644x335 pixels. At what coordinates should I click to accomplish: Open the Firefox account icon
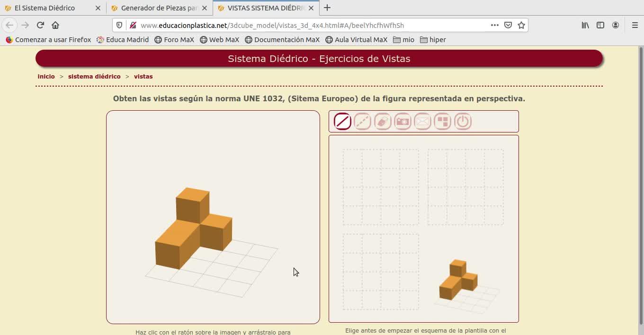tap(616, 25)
